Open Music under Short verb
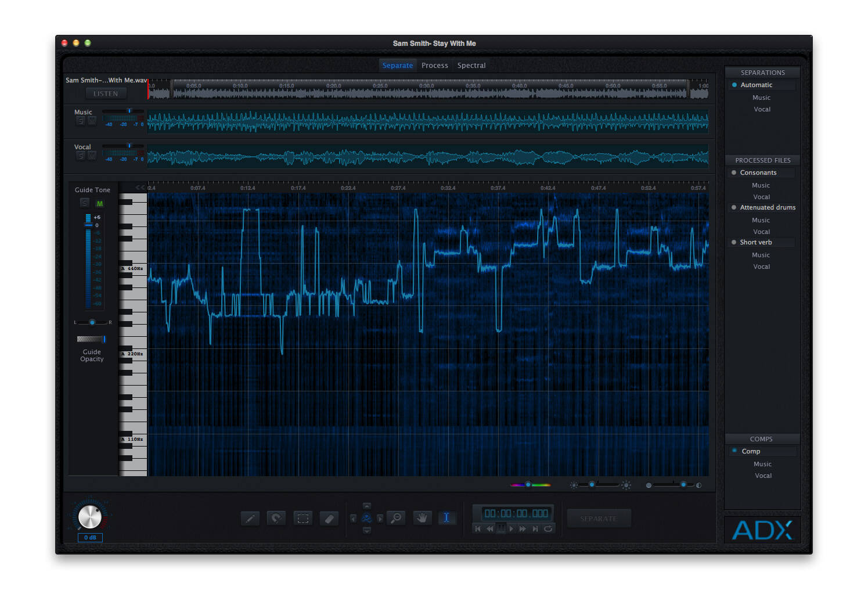The width and height of the screenshot is (868, 601). tap(761, 255)
